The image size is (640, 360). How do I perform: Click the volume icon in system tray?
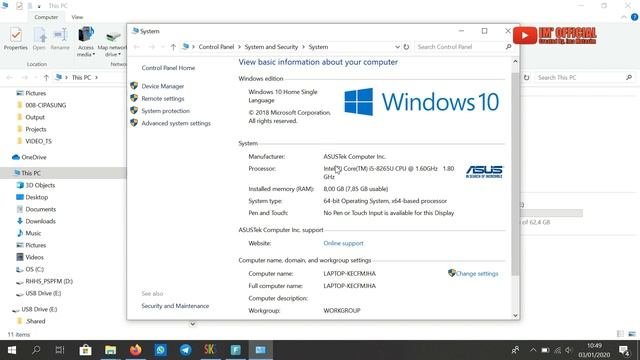569,350
